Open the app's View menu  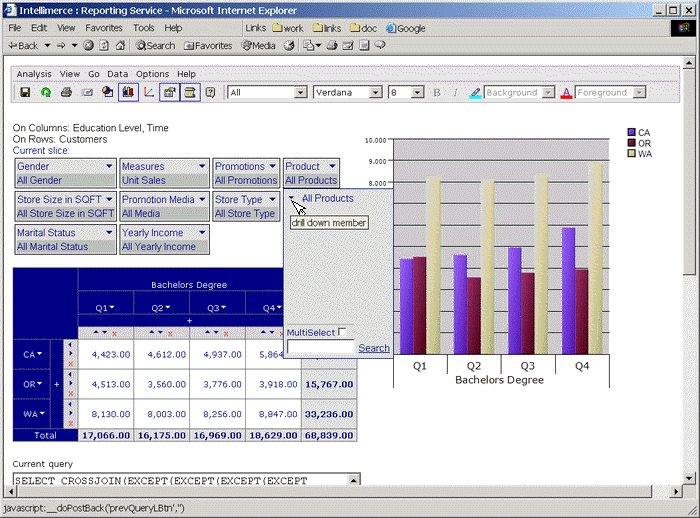click(70, 74)
